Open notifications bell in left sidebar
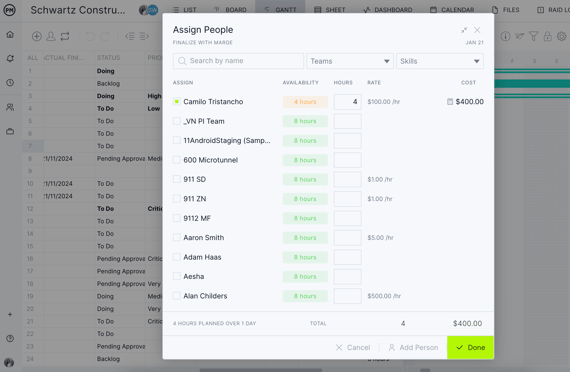The image size is (570, 372). pos(10,58)
